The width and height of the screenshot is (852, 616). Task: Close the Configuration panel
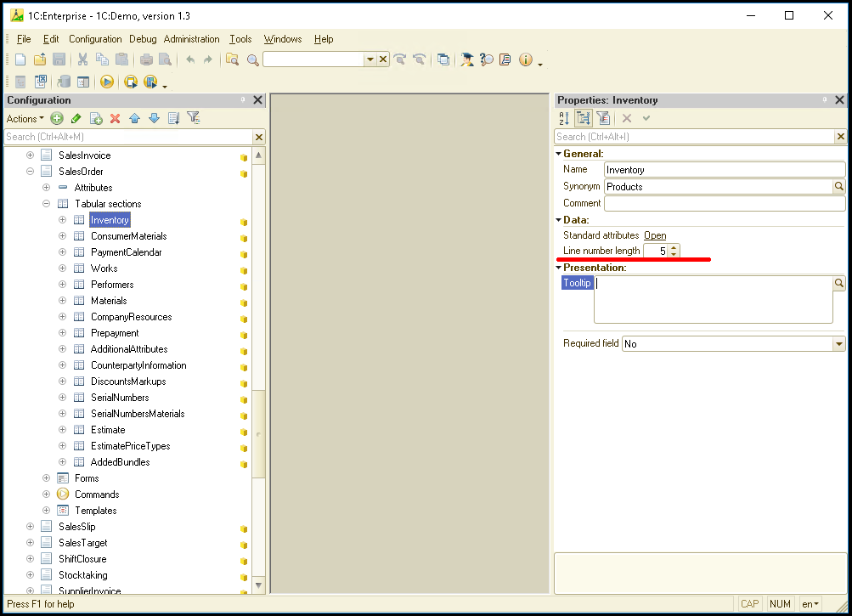pos(258,100)
